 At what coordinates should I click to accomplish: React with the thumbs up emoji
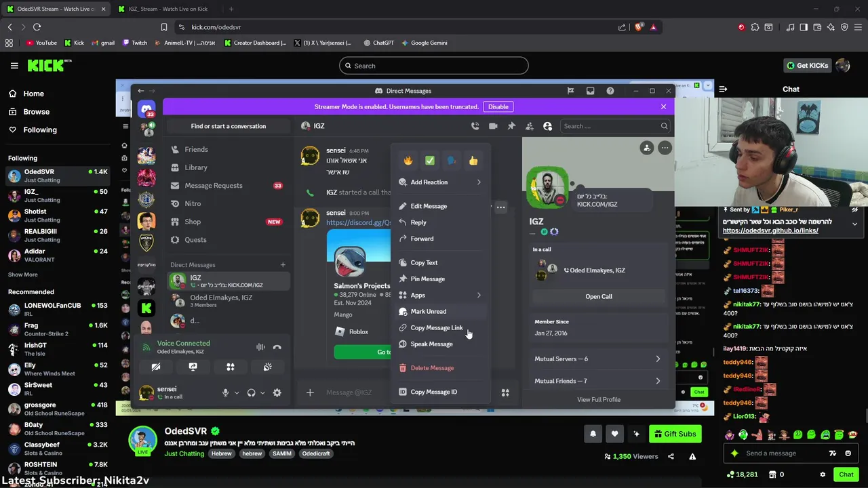[x=473, y=161]
